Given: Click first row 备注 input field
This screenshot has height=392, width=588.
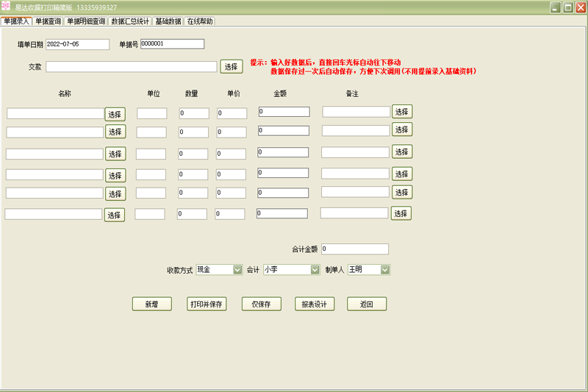Looking at the screenshot, I should point(356,112).
